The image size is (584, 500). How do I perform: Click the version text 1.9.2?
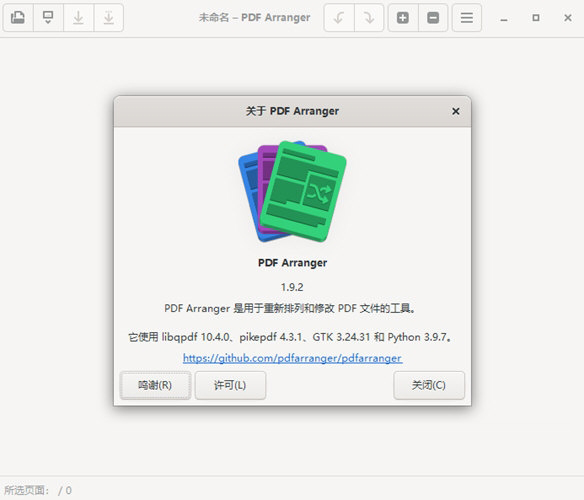pyautogui.click(x=292, y=287)
